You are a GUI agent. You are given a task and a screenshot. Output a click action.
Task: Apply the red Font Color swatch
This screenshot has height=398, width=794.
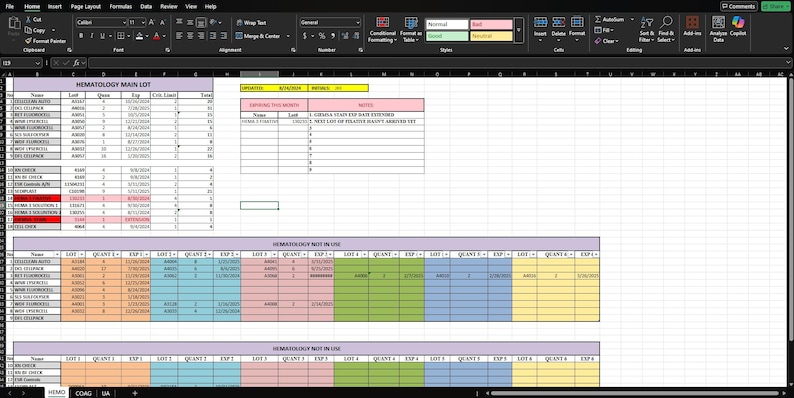click(x=156, y=36)
